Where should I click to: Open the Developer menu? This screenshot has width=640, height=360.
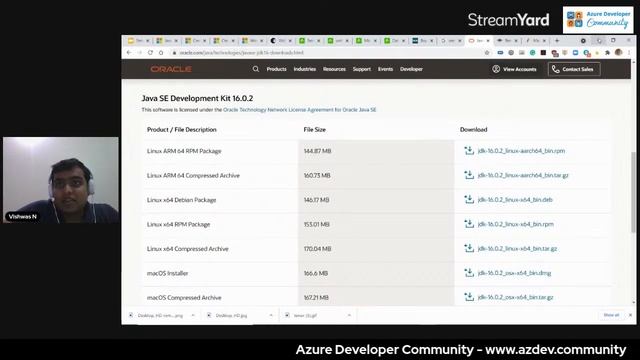pos(411,69)
